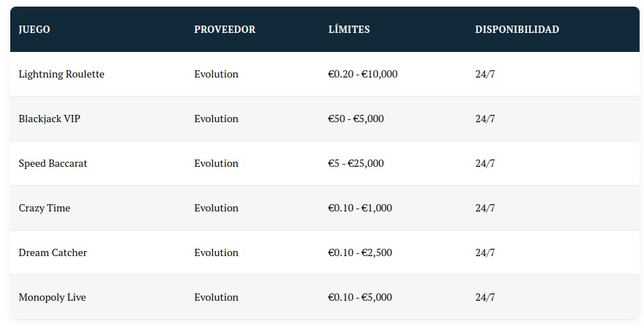Screen dimensions: 644x330
Task: Click the €0.20 - €10,000 limits cell
Action: 363,75
